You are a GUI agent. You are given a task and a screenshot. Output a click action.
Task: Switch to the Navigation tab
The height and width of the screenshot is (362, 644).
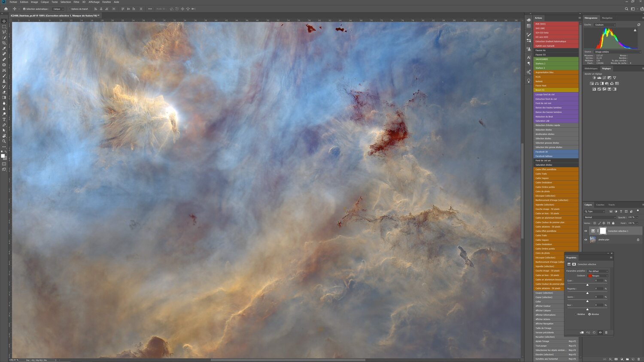[607, 18]
